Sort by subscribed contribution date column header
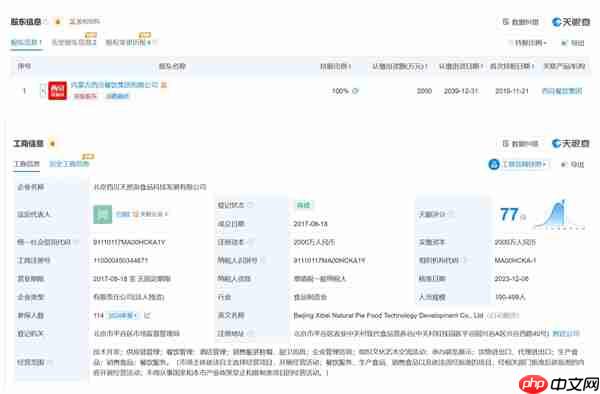 click(x=460, y=67)
